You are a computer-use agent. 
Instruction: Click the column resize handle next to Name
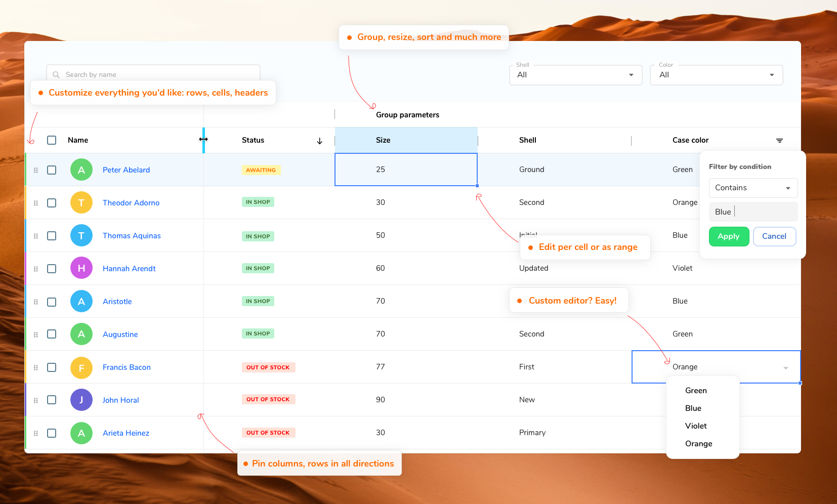pyautogui.click(x=203, y=140)
